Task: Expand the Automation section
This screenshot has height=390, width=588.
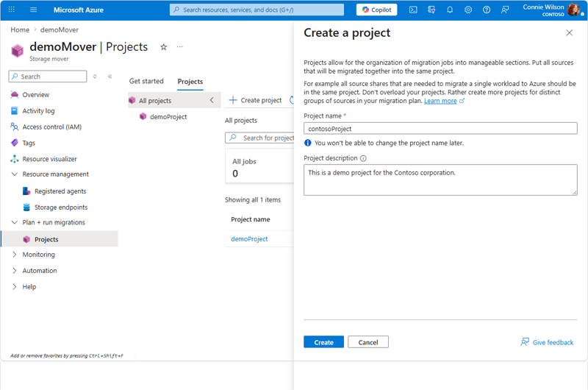Action: (x=14, y=271)
